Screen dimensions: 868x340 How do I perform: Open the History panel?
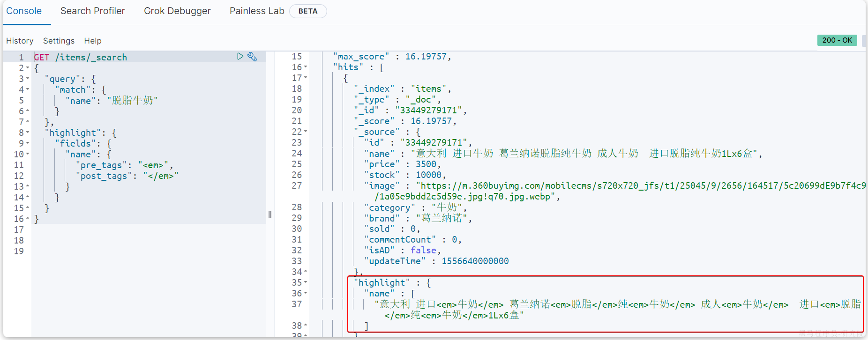click(20, 41)
